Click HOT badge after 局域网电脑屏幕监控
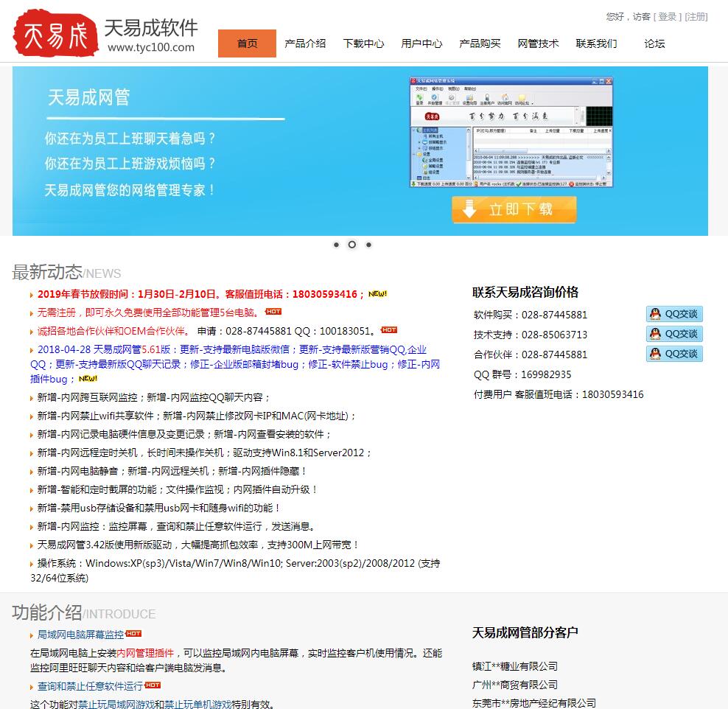The height and width of the screenshot is (709, 728). tap(133, 633)
